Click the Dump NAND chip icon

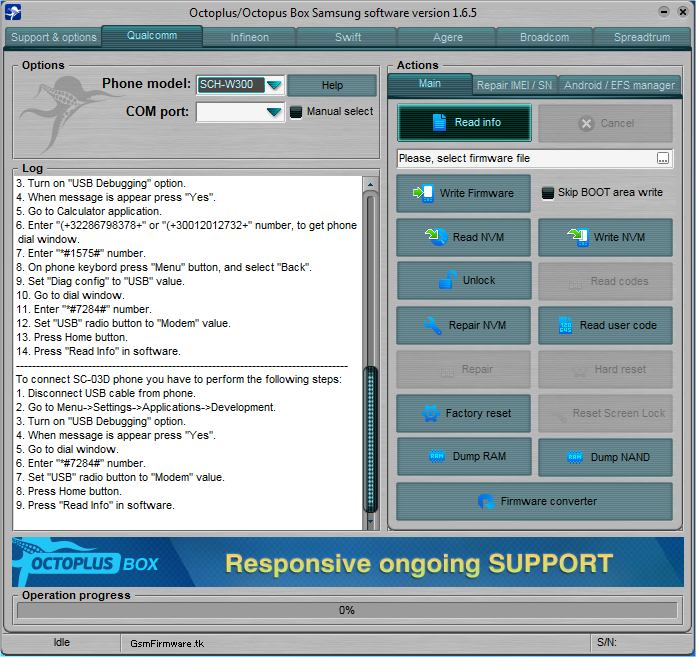575,457
